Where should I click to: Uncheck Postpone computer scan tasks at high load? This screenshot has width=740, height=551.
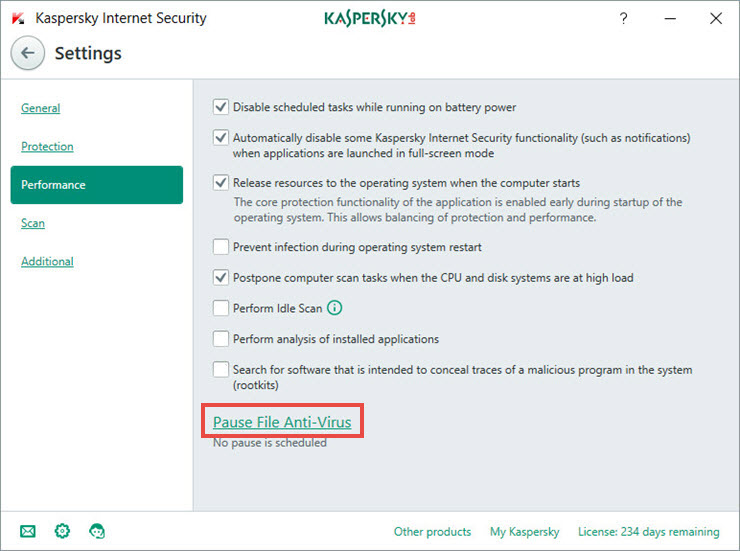pos(221,277)
